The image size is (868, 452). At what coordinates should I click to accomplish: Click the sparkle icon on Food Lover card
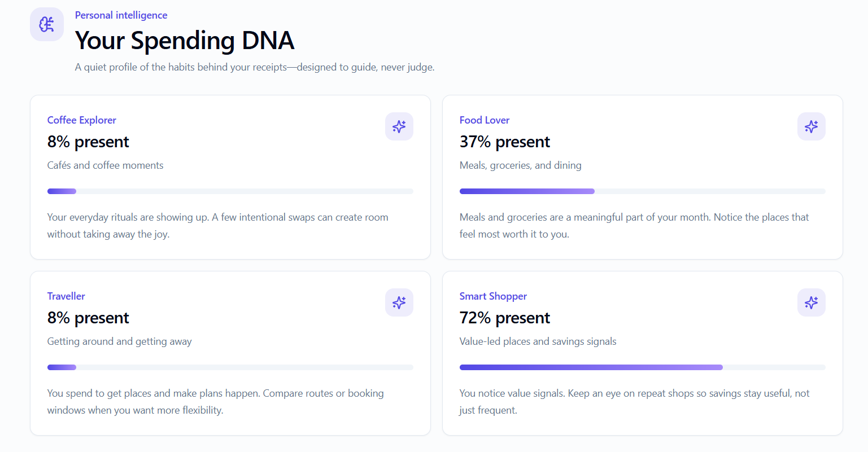(x=812, y=126)
